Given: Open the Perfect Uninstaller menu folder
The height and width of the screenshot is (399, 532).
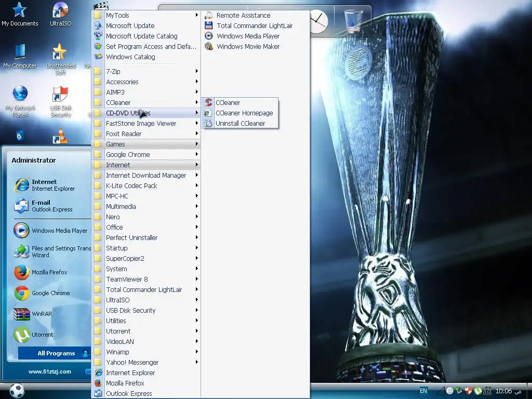Looking at the screenshot, I should (146, 238).
